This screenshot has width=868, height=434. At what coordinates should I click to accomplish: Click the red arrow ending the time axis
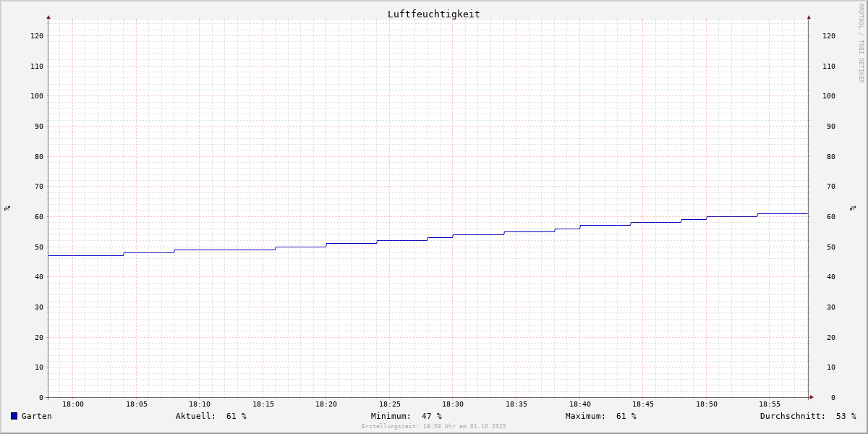812,397
